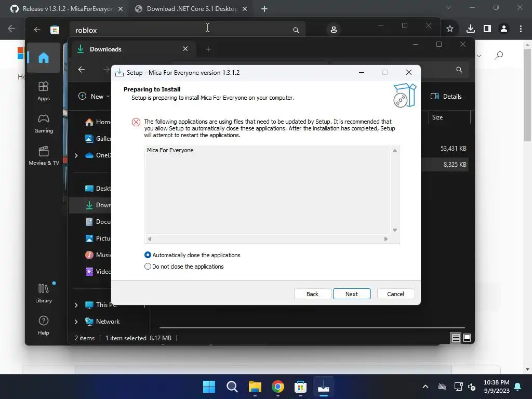Click scroll up arrow in application list
The height and width of the screenshot is (399, 532).
[395, 150]
